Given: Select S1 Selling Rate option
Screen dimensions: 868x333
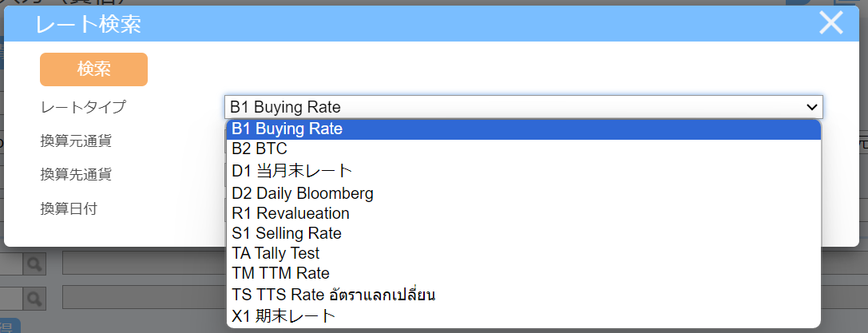Looking at the screenshot, I should tap(523, 233).
